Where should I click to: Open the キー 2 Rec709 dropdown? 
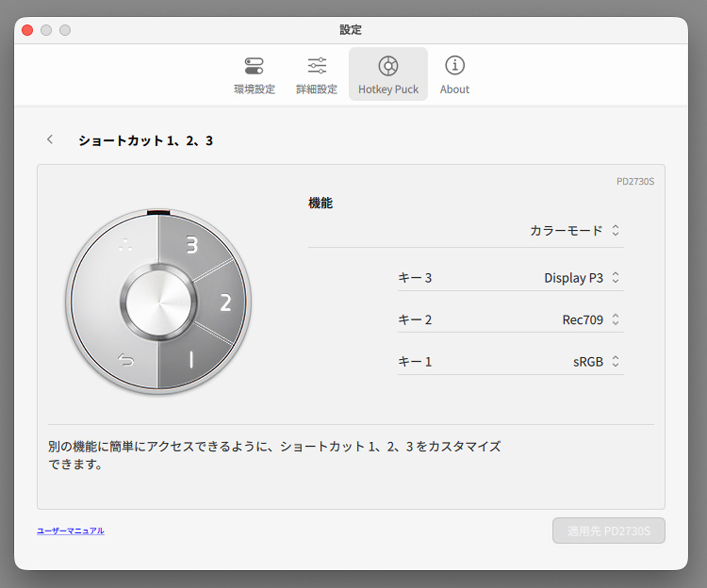coord(589,320)
